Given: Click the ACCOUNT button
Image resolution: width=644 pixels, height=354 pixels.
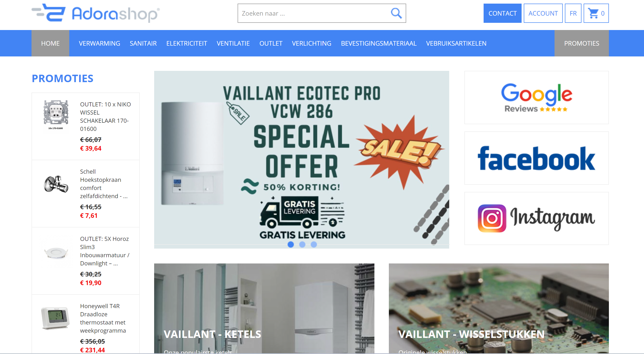Looking at the screenshot, I should pos(543,13).
